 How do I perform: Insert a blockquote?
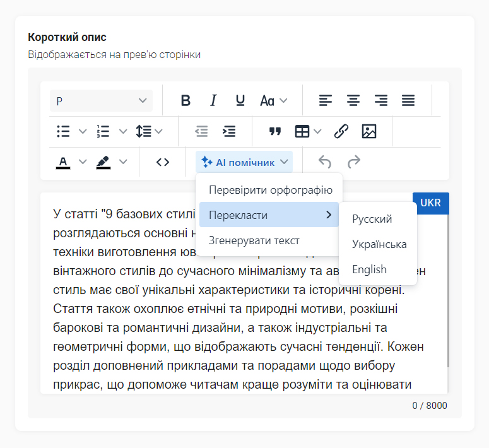tap(274, 131)
